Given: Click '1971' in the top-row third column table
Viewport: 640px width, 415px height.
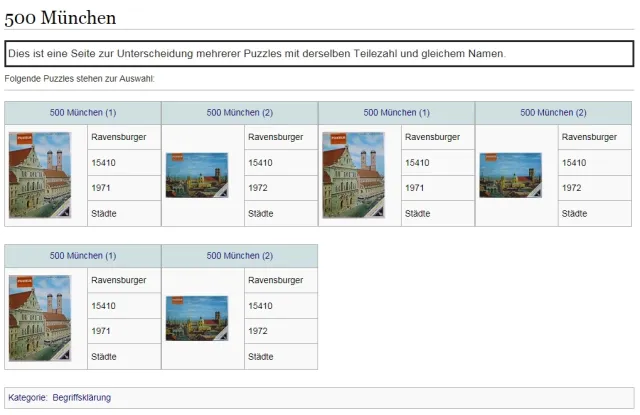Looking at the screenshot, I should tap(415, 188).
